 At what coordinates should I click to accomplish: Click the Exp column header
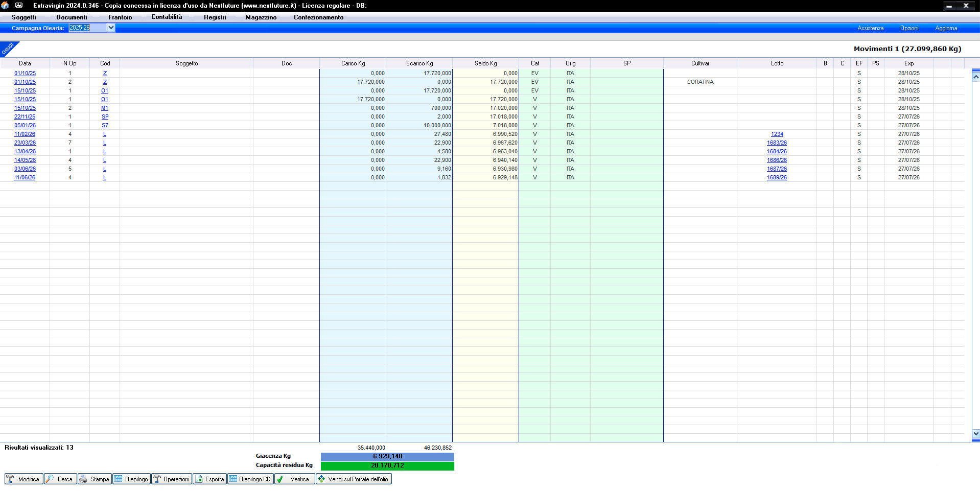[x=908, y=63]
